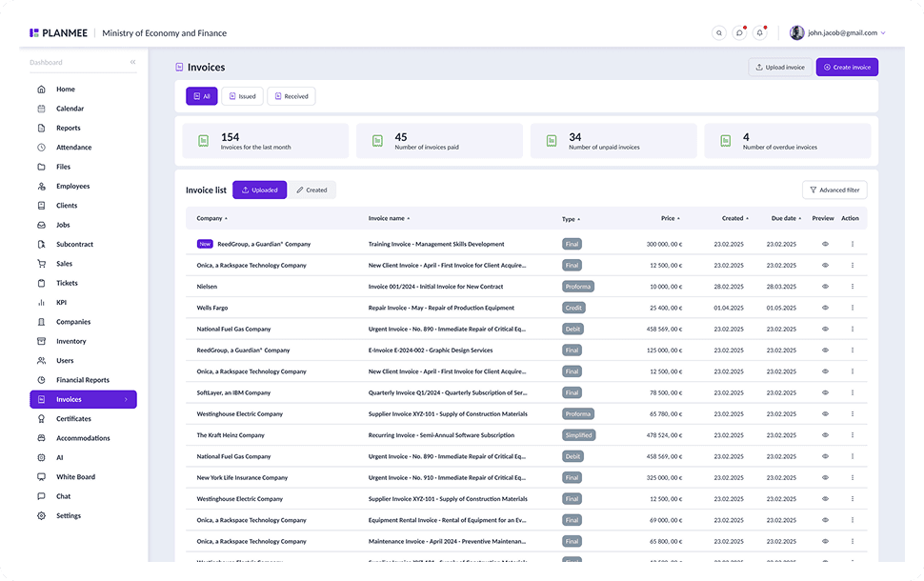Image resolution: width=924 pixels, height=581 pixels.
Task: Open the chat messages icon in header
Action: coord(739,33)
